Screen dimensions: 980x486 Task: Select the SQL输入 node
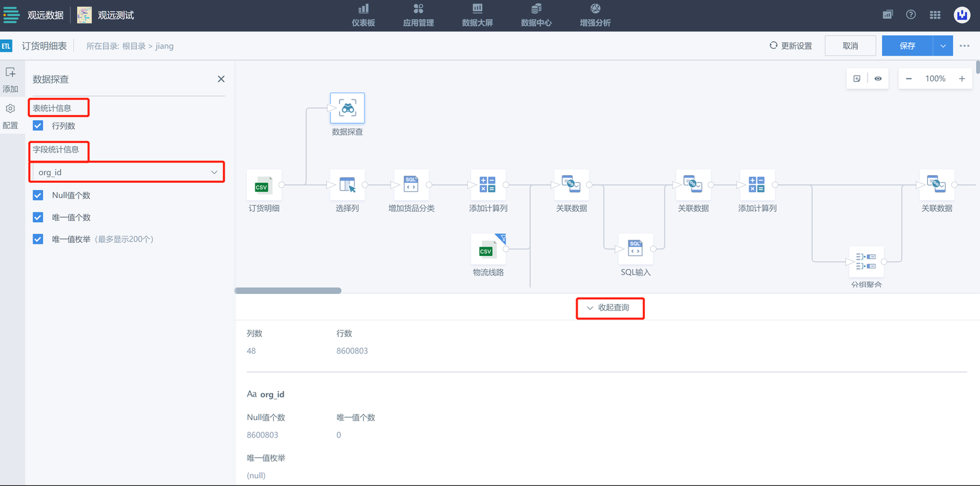tap(636, 250)
